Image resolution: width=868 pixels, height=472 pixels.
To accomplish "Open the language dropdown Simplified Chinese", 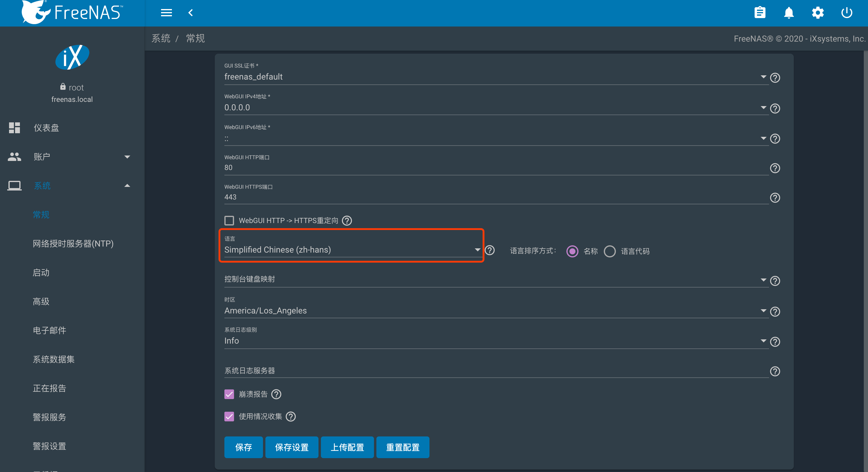I will 350,250.
